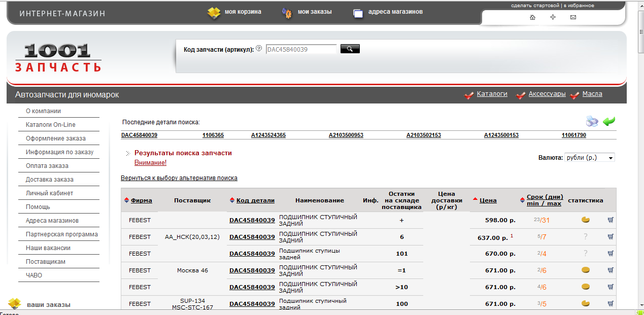This screenshot has height=315, width=644.
Task: Add the >10 stock item to cart
Action: click(611, 287)
